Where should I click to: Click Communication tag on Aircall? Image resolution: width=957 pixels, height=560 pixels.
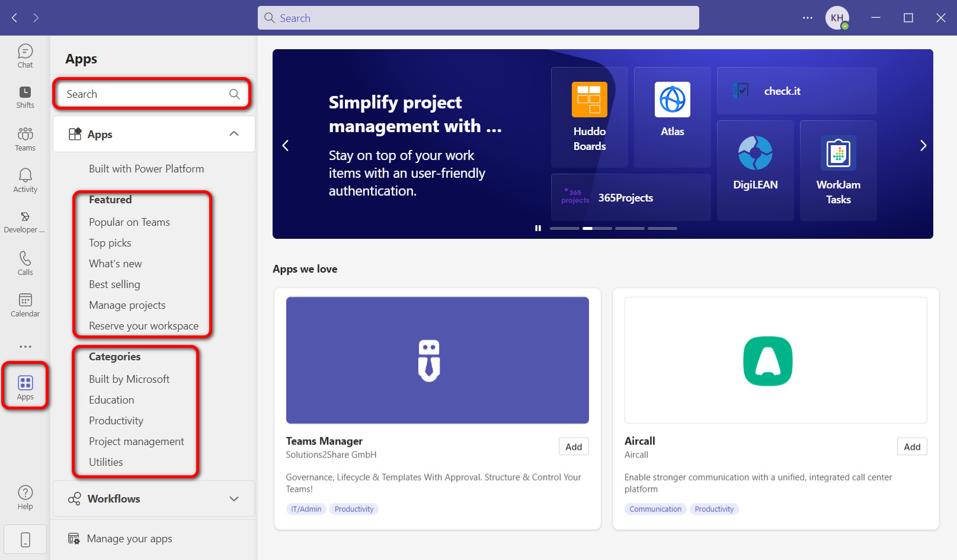click(655, 509)
